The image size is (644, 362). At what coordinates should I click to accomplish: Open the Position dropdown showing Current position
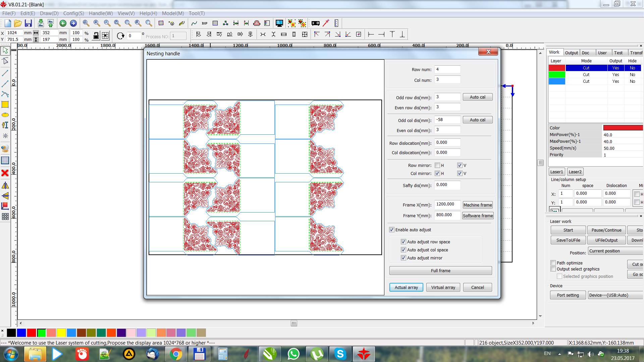tap(615, 251)
